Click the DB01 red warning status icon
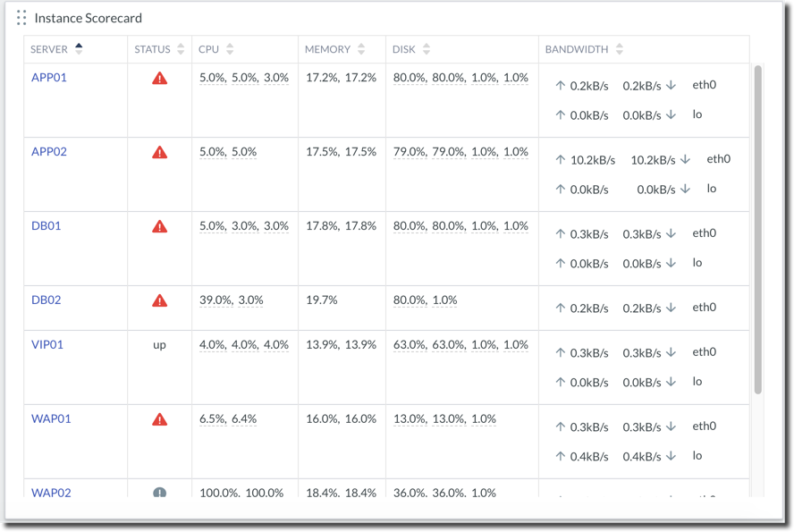 coord(160,227)
